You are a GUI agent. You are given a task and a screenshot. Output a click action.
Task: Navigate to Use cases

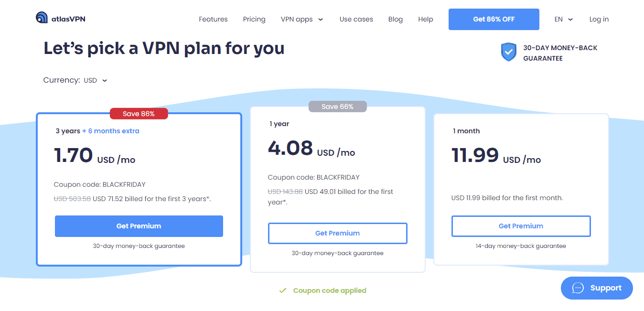click(x=356, y=20)
